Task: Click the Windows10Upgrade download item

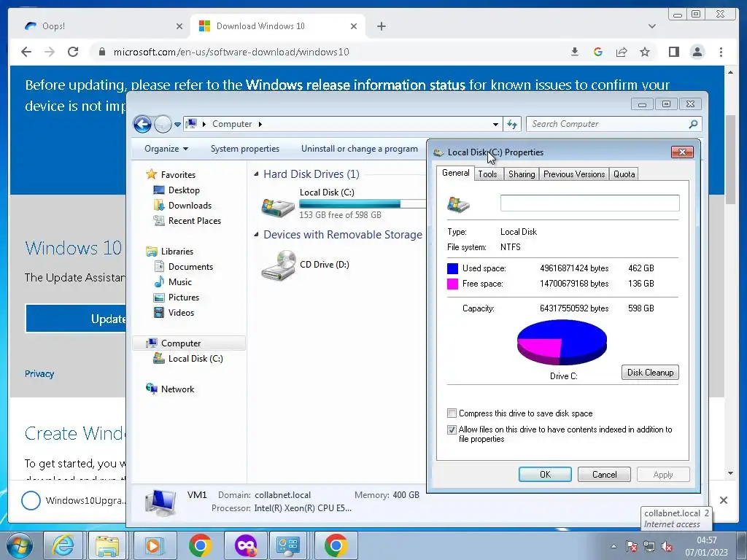Action: [x=74, y=500]
